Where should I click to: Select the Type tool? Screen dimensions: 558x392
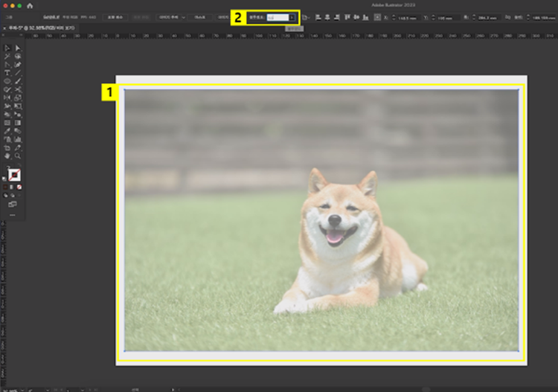pos(7,72)
